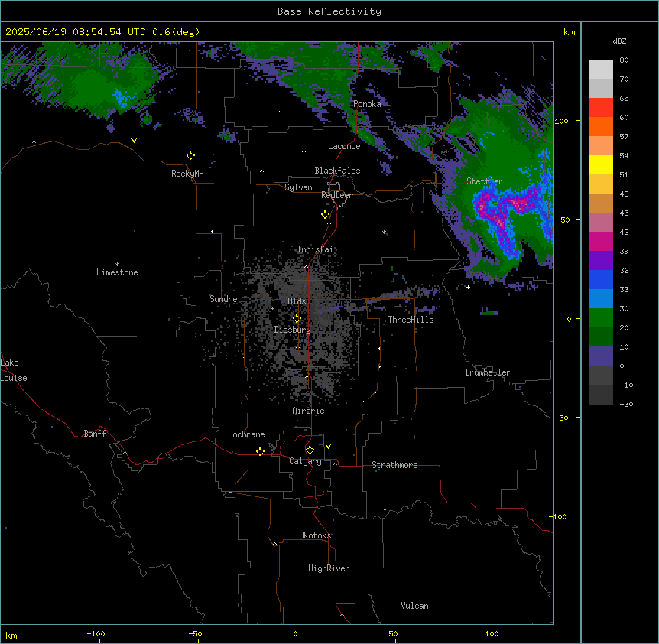Click the Olds label
This screenshot has height=644, width=659.
coord(297,301)
